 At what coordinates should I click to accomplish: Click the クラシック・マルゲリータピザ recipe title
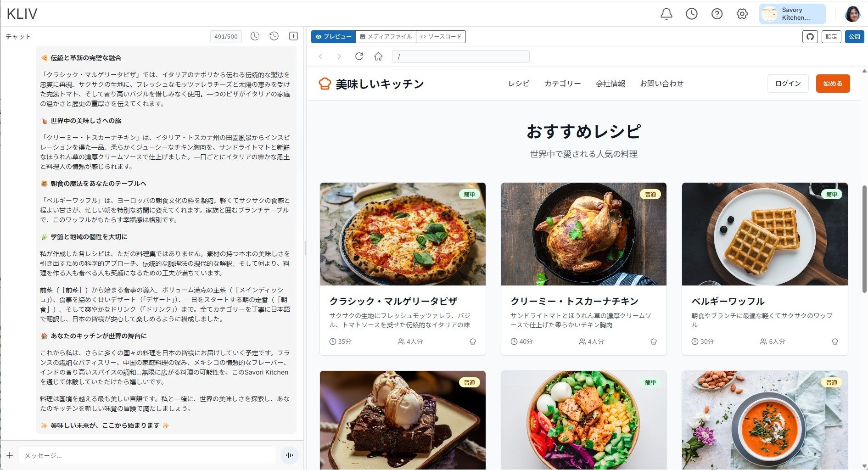point(393,301)
